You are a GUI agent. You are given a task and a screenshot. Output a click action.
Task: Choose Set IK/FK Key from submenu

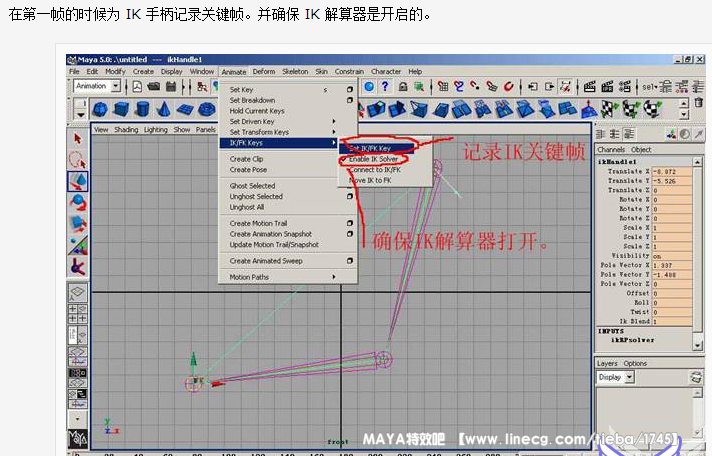(x=377, y=148)
